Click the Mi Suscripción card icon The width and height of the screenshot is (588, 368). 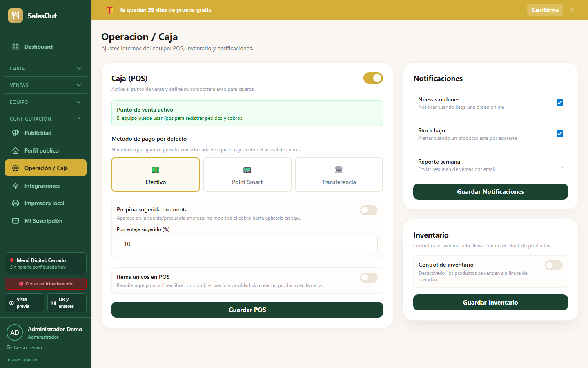(x=16, y=221)
